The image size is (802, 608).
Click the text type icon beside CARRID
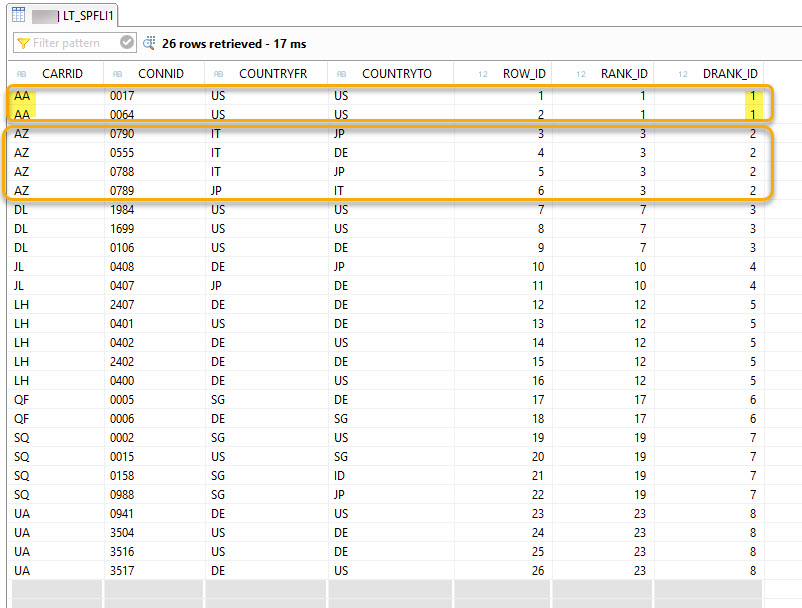(21, 74)
